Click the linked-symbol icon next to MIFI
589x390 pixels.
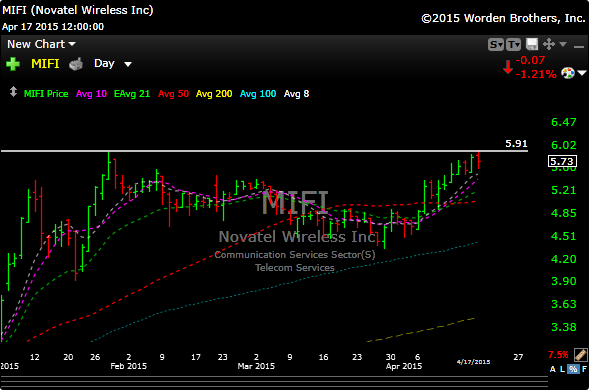tap(76, 64)
